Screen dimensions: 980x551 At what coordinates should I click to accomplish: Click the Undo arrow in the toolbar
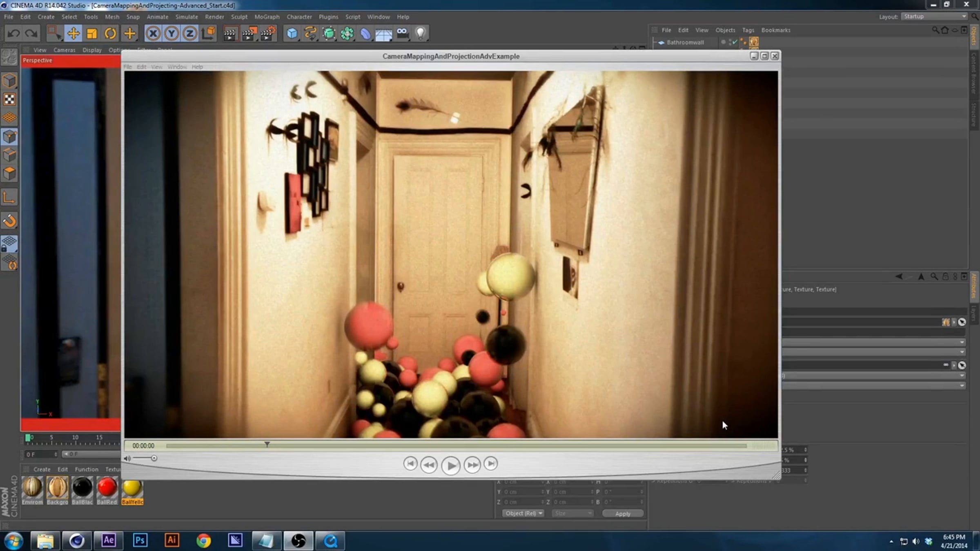pyautogui.click(x=13, y=33)
